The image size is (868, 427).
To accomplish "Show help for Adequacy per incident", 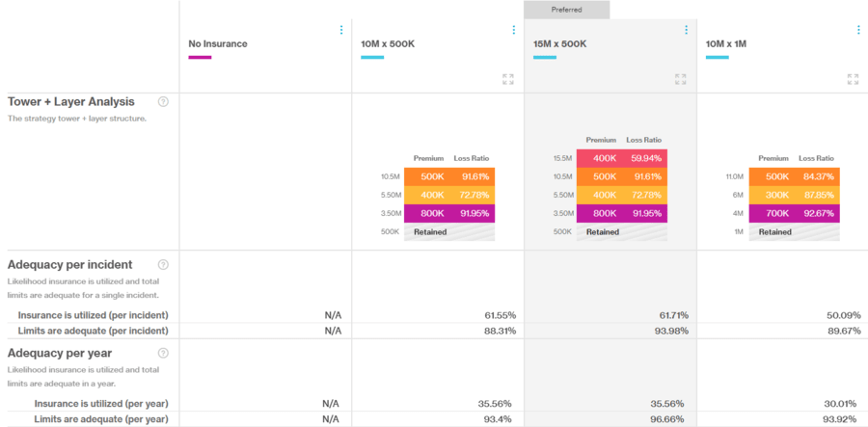I will 163,264.
